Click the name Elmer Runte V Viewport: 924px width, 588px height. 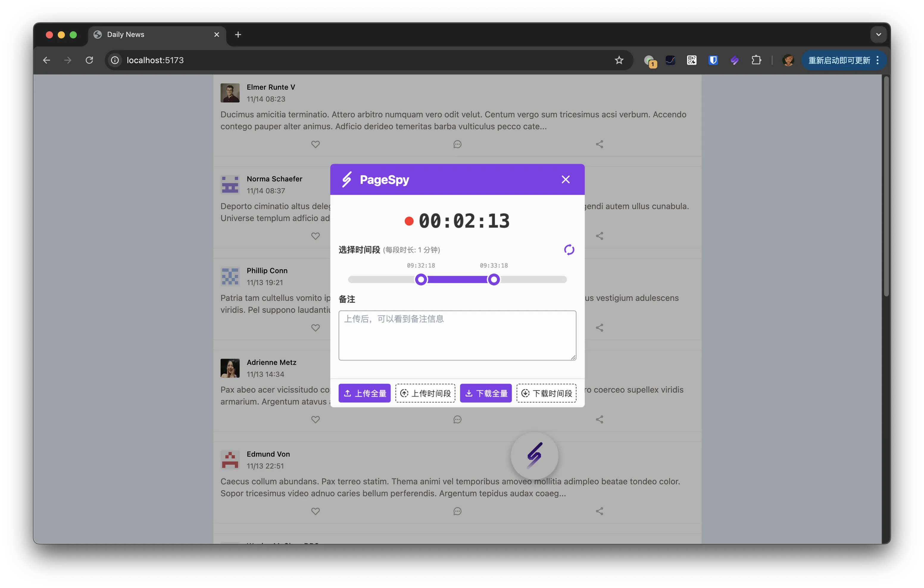pos(271,87)
